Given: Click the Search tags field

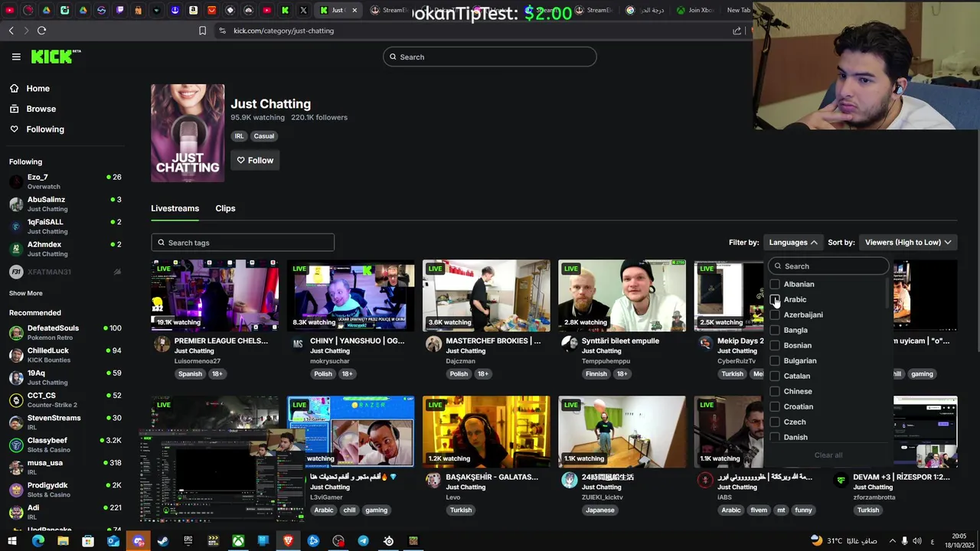Looking at the screenshot, I should point(243,243).
